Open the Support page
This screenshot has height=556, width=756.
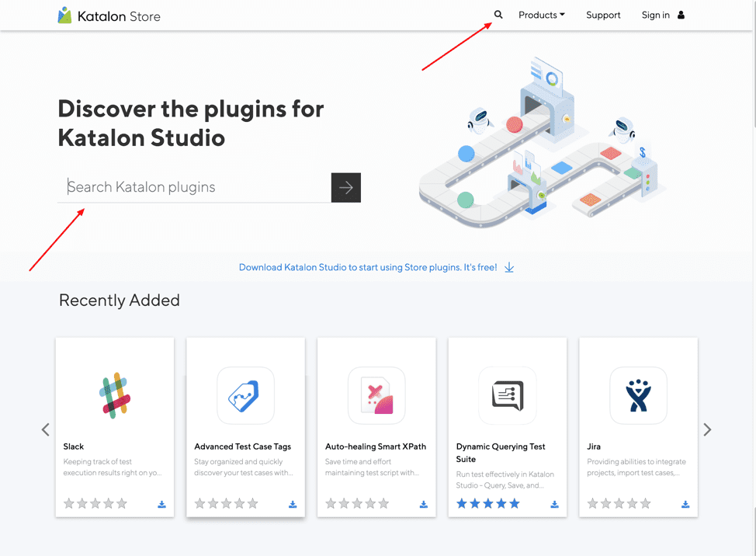point(603,15)
